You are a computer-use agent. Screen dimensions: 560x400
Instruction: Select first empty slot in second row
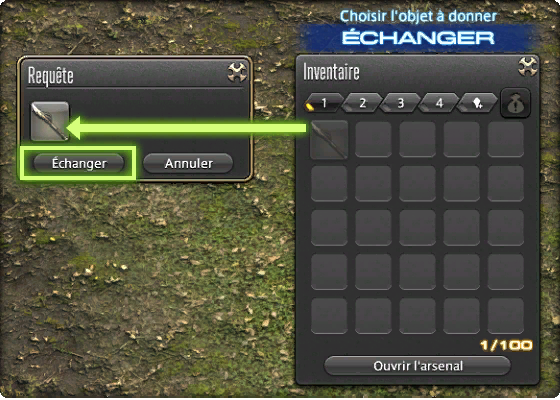tap(329, 184)
